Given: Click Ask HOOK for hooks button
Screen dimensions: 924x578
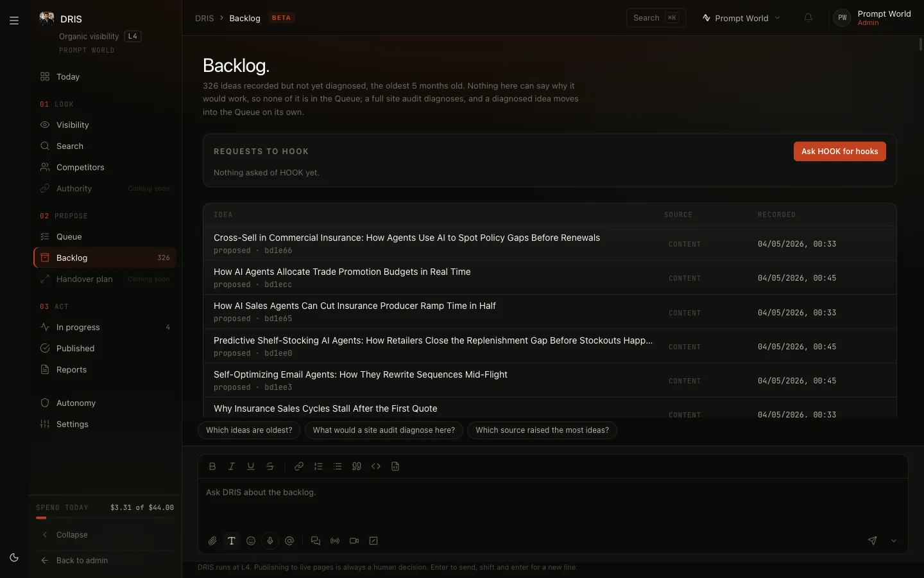Looking at the screenshot, I should point(839,152).
